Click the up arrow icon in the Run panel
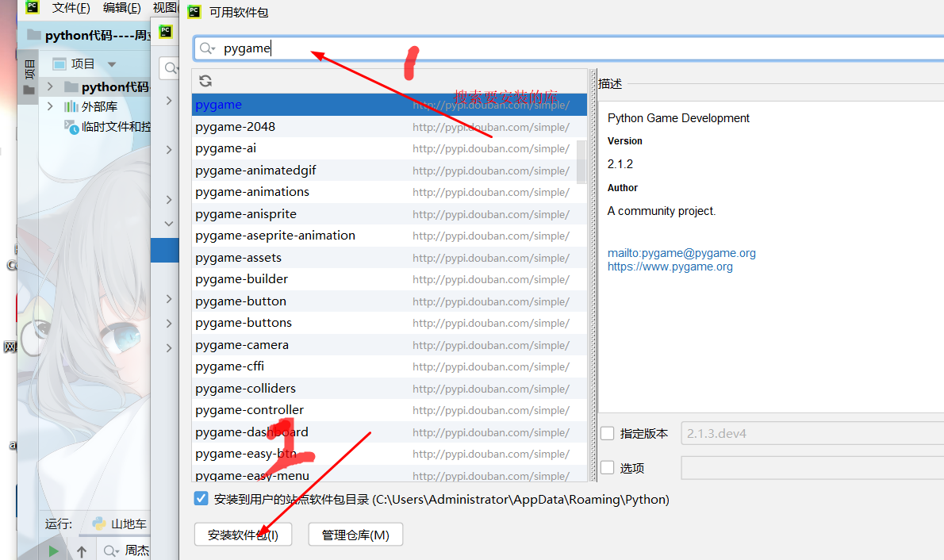This screenshot has width=944, height=560. pos(82,550)
